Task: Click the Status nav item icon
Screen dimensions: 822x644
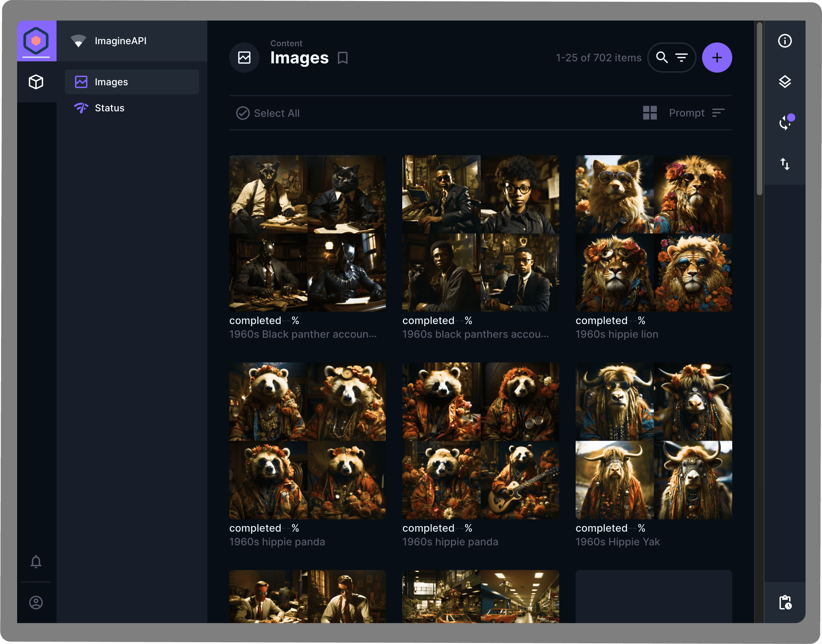Action: click(81, 108)
